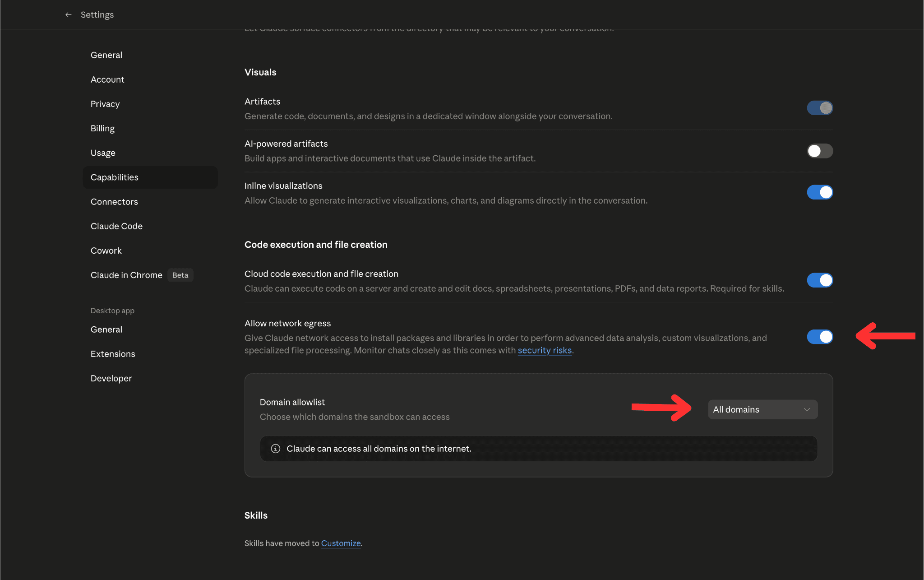The image size is (924, 580).
Task: Open the Customize link under Skills
Action: (x=341, y=543)
